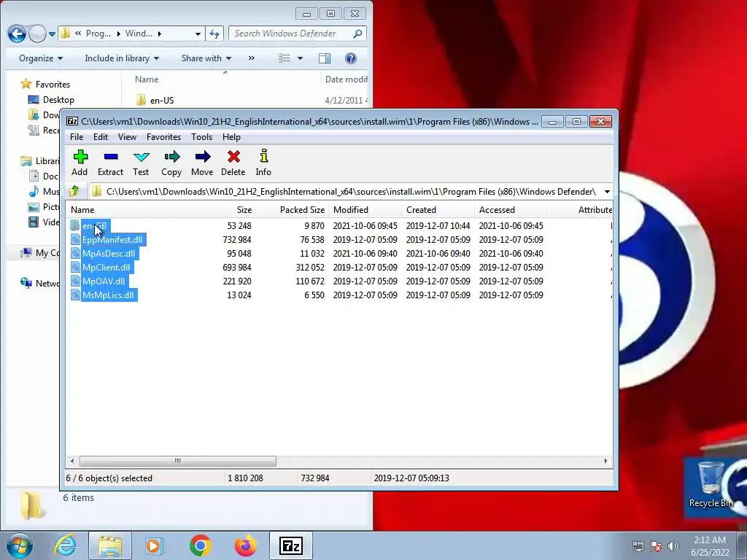Image resolution: width=747 pixels, height=560 pixels.
Task: Click the search magnifier in Explorer
Action: pos(357,34)
